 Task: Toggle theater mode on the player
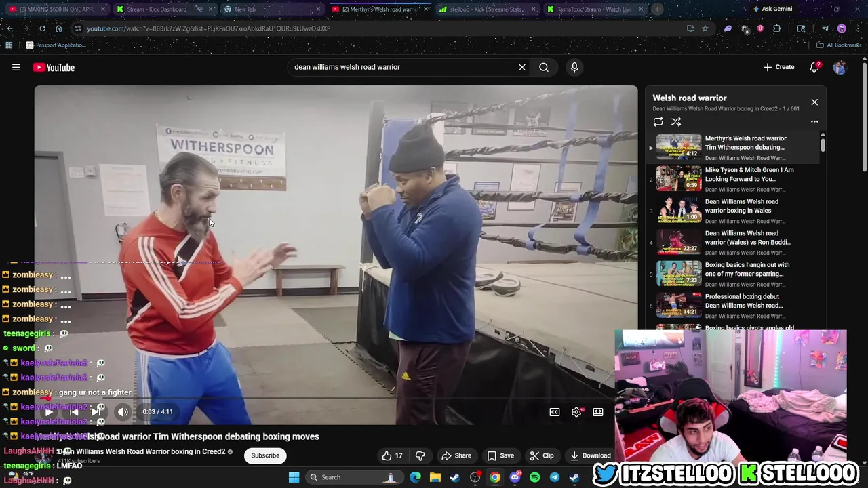point(598,412)
